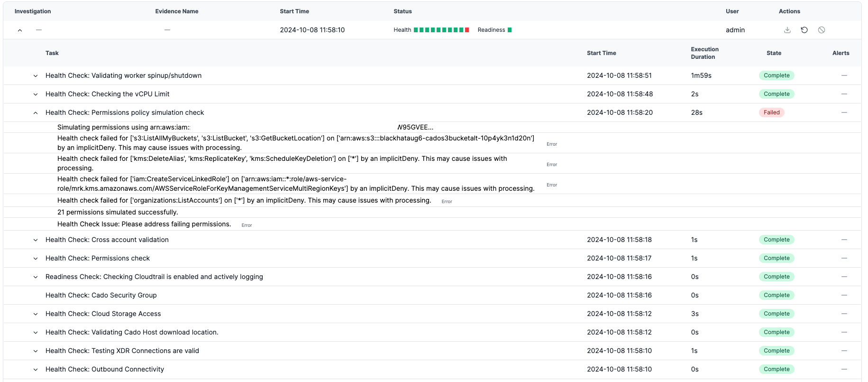Image resolution: width=868 pixels, height=382 pixels.
Task: Click the 2024-10-08 11:58:10 investigation start time
Action: 312,30
